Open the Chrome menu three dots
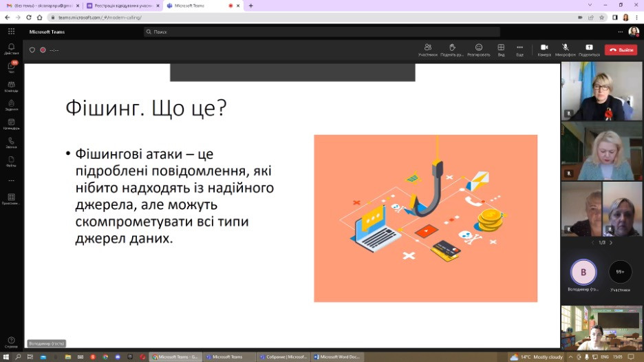This screenshot has height=362, width=644. (637, 17)
